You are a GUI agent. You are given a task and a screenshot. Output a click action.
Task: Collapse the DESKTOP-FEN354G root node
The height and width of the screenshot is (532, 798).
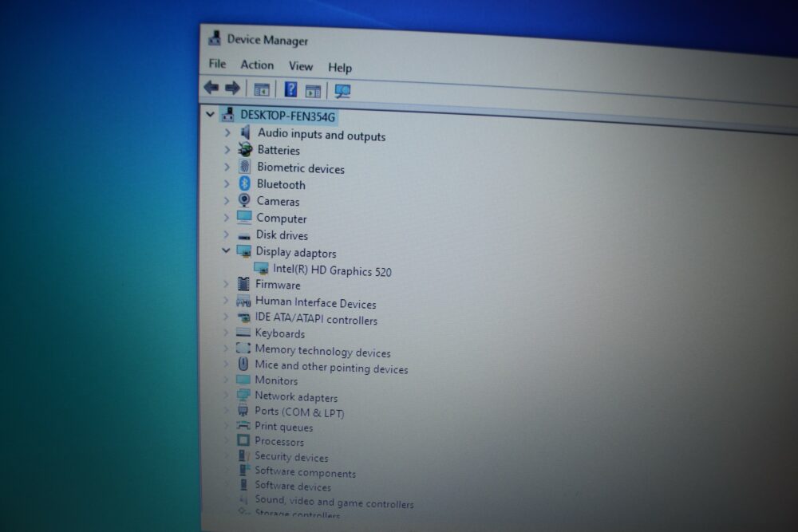pyautogui.click(x=210, y=114)
